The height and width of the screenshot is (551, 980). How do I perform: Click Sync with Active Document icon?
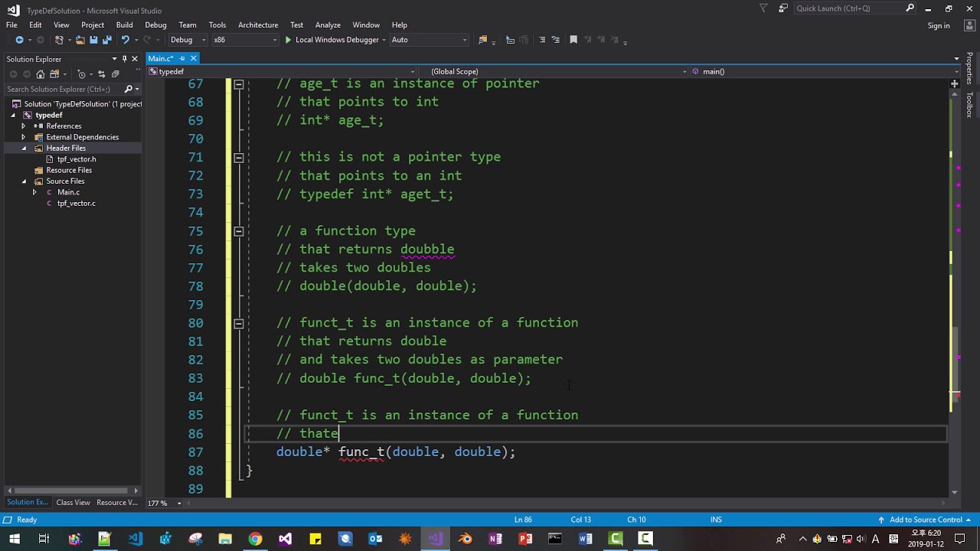[x=101, y=74]
